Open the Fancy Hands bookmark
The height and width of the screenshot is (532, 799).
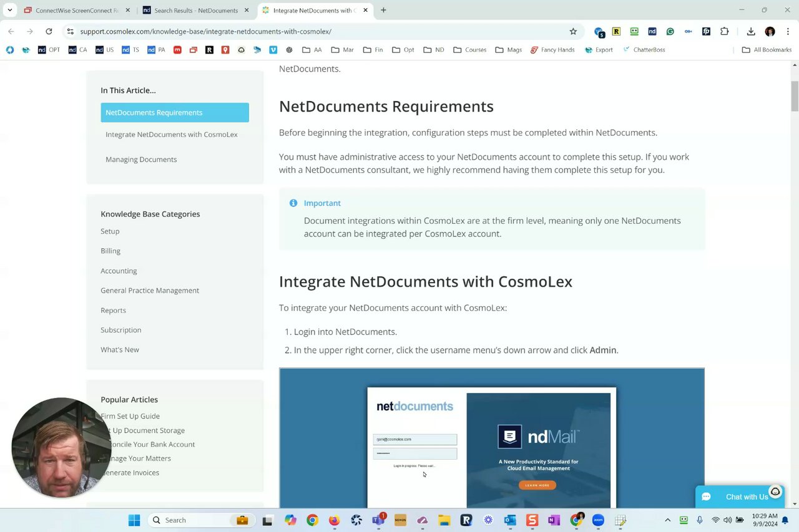click(552, 50)
